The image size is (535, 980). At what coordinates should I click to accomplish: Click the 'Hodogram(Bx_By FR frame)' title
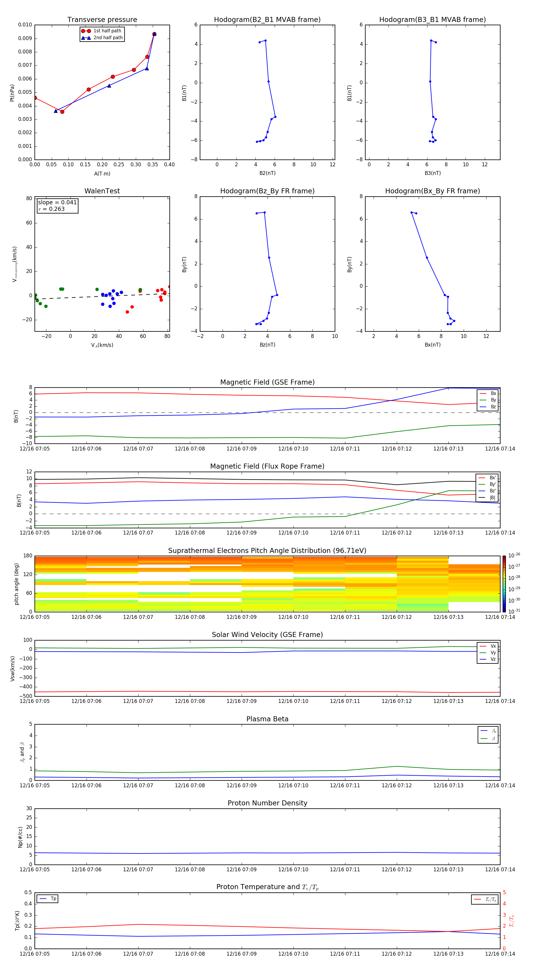pyautogui.click(x=432, y=191)
